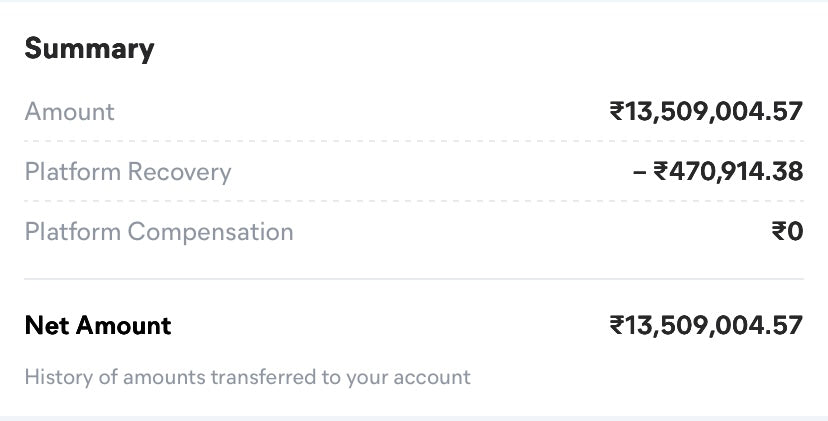Click the word Compensation in the label
Image resolution: width=828 pixels, height=421 pixels.
pos(210,232)
